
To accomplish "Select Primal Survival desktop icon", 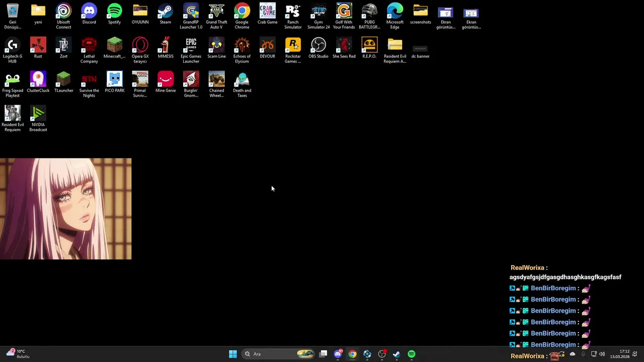I will (140, 84).
